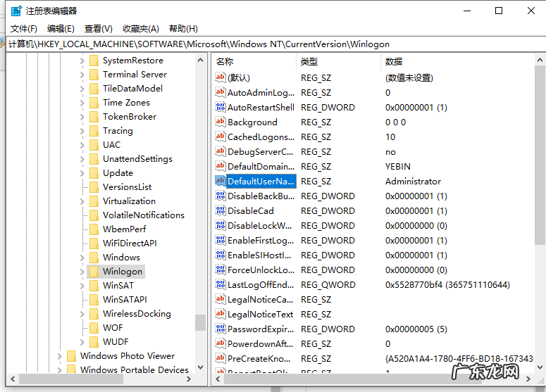The height and width of the screenshot is (392, 546).
Task: Click the tree pane scroll down arrow
Action: pos(200,367)
